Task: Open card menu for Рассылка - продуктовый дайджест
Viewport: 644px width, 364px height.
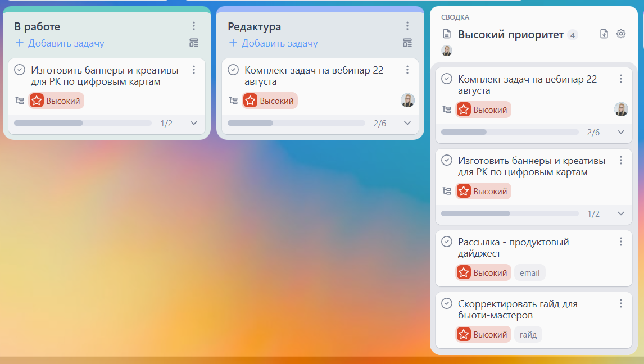Action: pyautogui.click(x=621, y=241)
